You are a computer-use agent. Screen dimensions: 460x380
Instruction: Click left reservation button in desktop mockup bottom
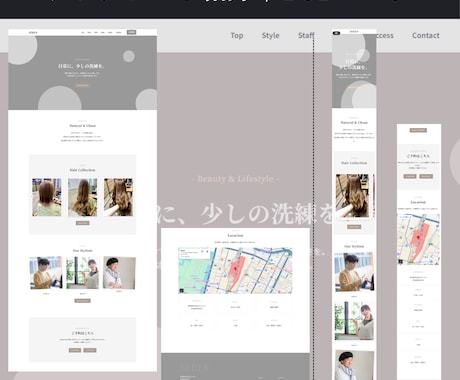75,350
